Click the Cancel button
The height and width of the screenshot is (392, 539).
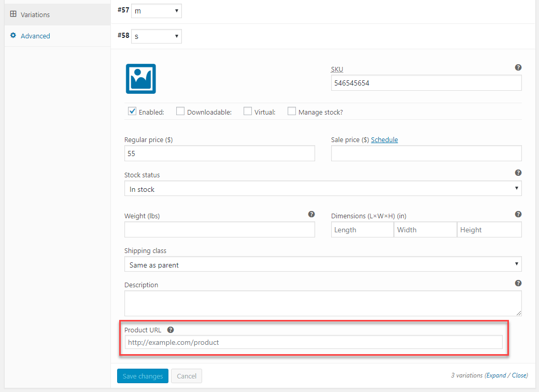(x=187, y=376)
